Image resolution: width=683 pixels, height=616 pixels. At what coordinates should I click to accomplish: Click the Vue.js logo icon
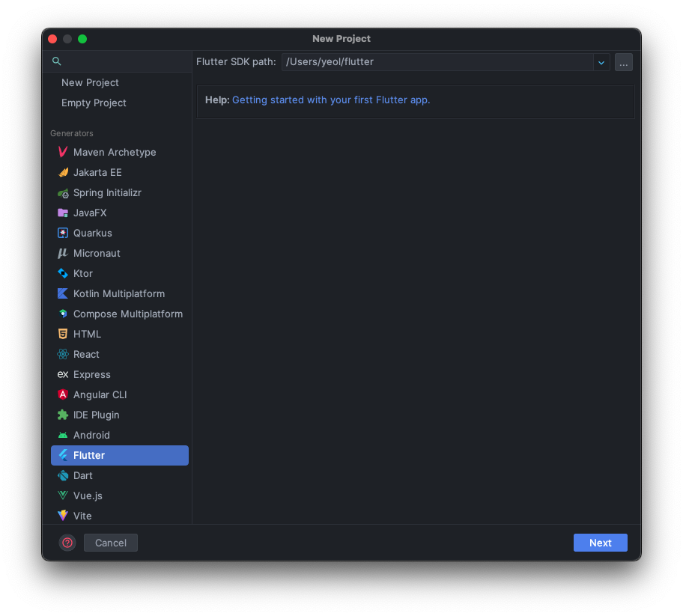tap(63, 495)
